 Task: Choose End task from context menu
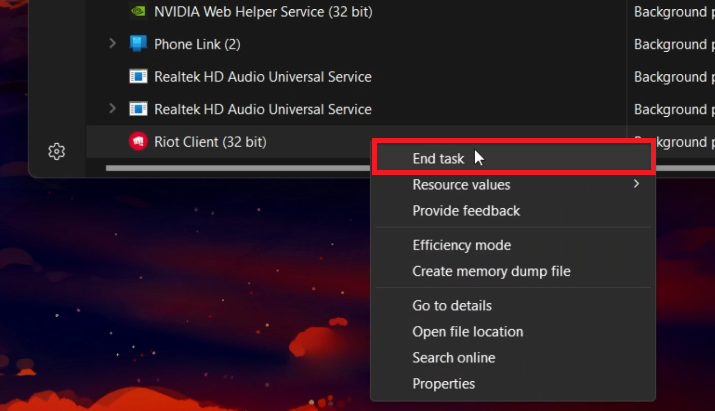(x=438, y=158)
